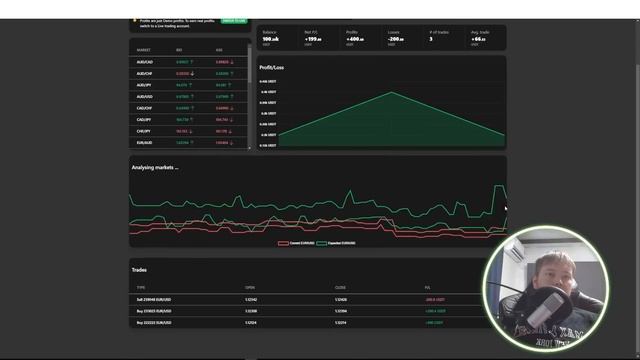Screen dimensions: 640x360
Task: Click the OPEN column header in Trades
Action: click(250, 288)
